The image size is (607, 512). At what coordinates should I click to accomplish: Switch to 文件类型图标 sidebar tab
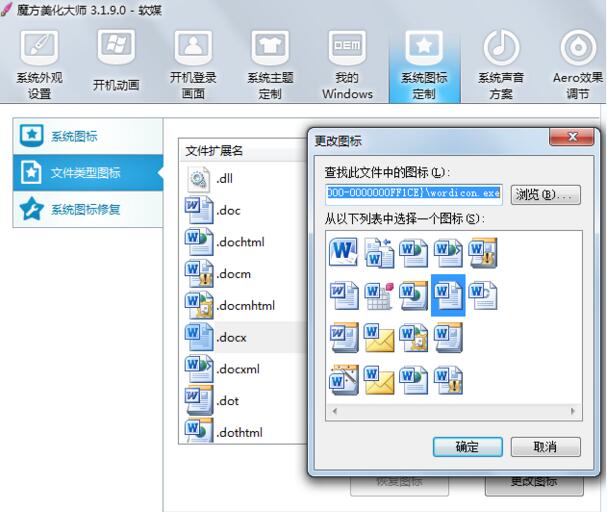tap(88, 173)
